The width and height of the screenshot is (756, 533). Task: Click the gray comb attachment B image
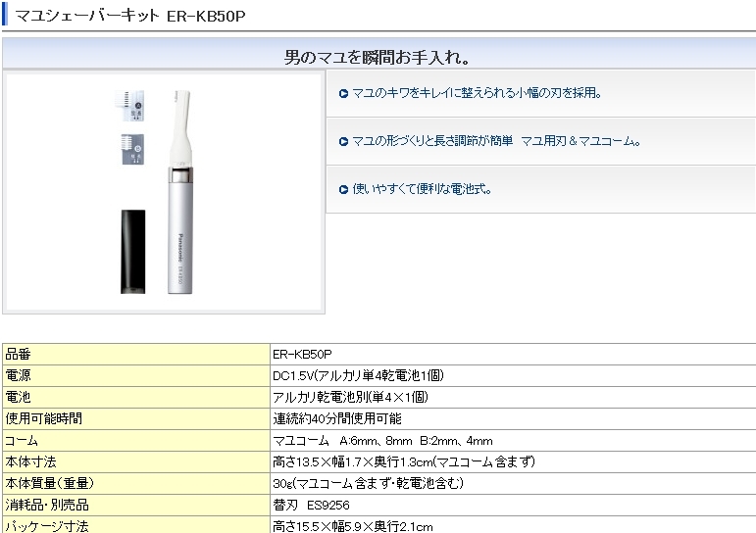[x=132, y=149]
